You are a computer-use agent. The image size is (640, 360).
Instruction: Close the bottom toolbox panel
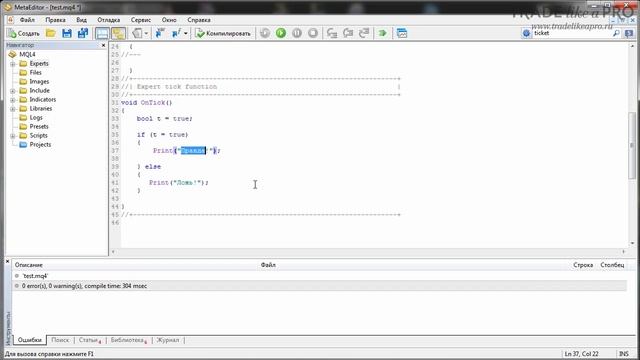click(7, 261)
